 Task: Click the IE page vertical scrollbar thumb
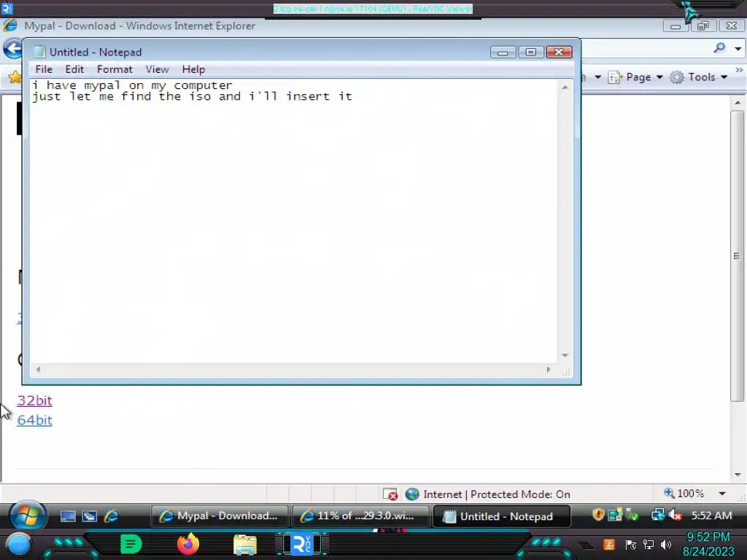(x=737, y=256)
